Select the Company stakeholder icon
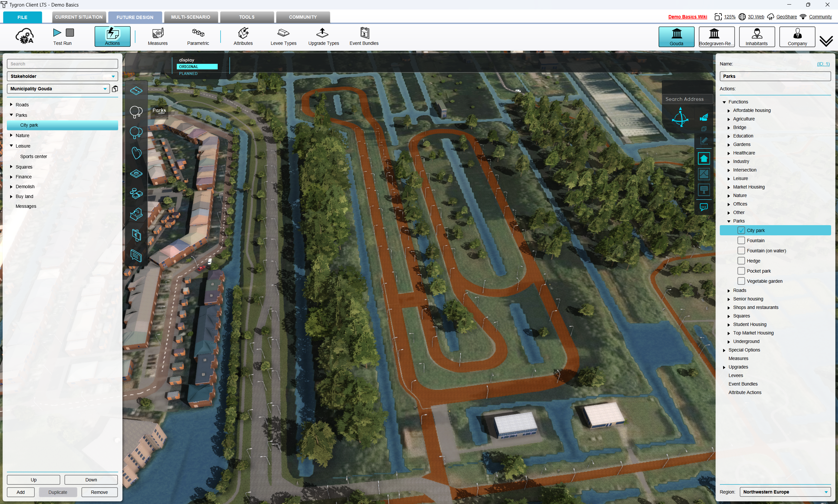 click(797, 37)
